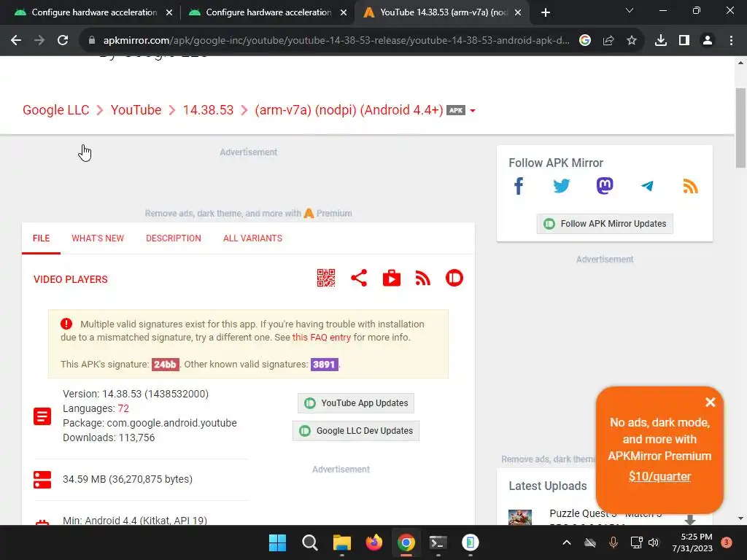Click the arm-v7a nodpi breadcrumb
747x560 pixels.
point(349,110)
